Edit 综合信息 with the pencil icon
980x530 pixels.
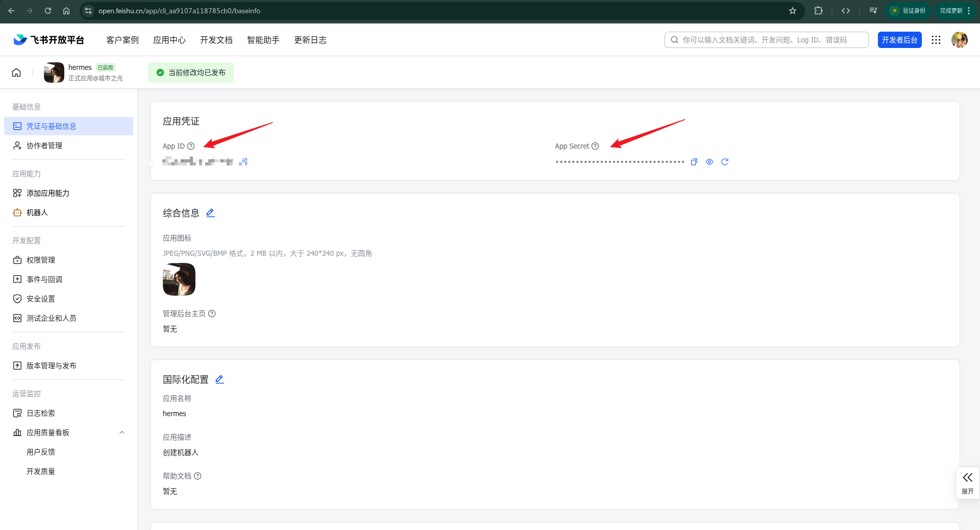pos(210,213)
